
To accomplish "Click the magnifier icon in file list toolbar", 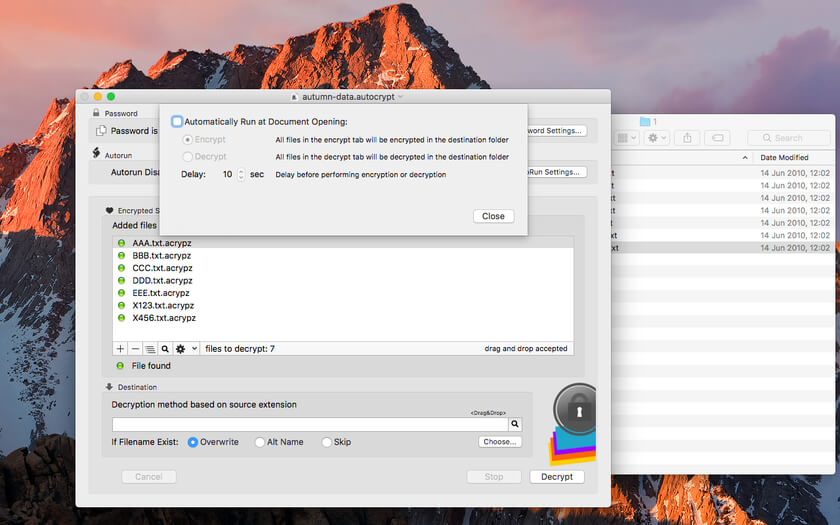I will point(166,349).
